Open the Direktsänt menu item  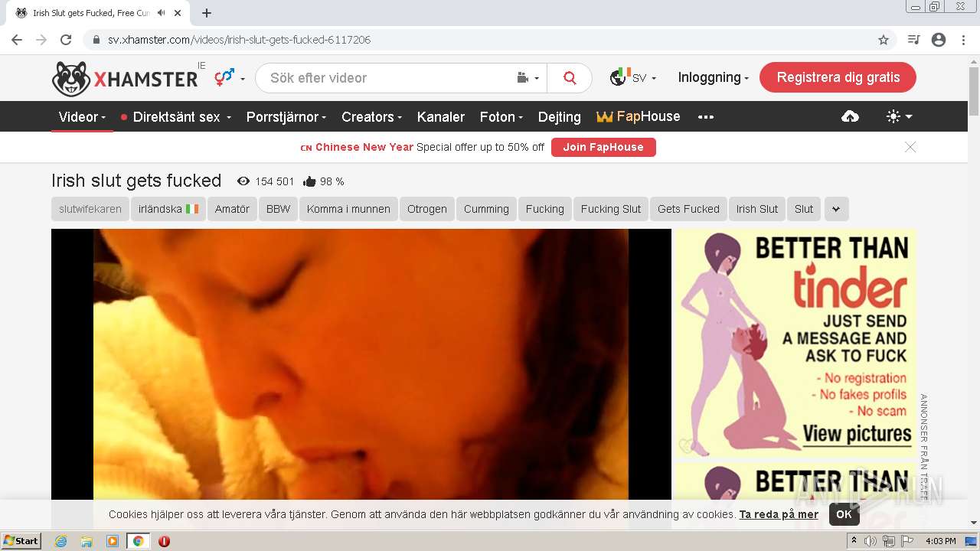(x=176, y=117)
